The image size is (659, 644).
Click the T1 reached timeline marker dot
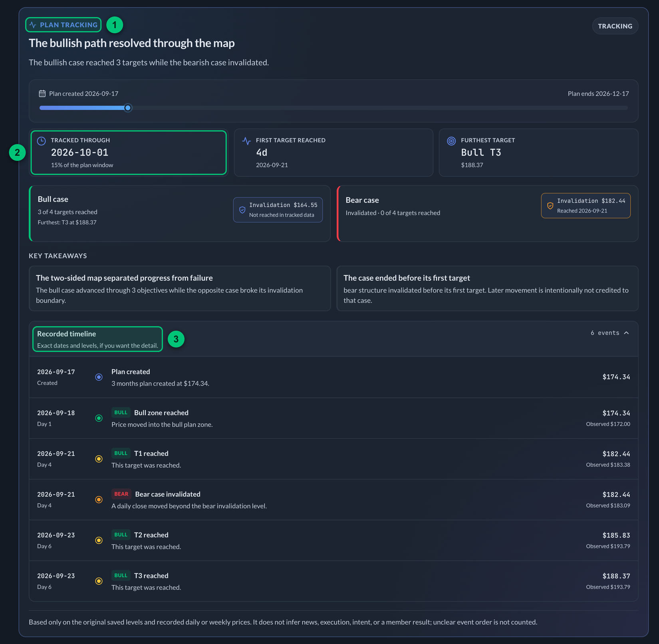pyautogui.click(x=99, y=459)
